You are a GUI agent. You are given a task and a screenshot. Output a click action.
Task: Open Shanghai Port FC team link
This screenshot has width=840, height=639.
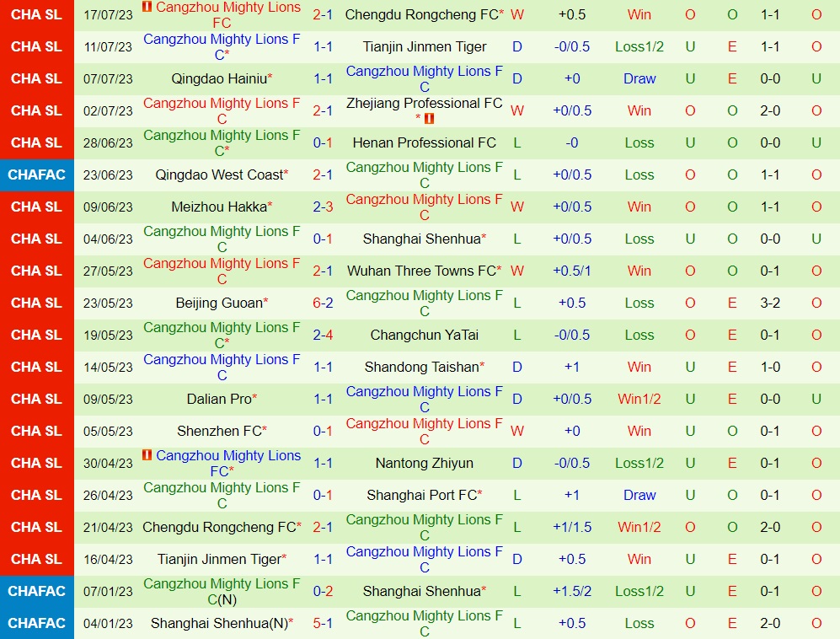[421, 495]
